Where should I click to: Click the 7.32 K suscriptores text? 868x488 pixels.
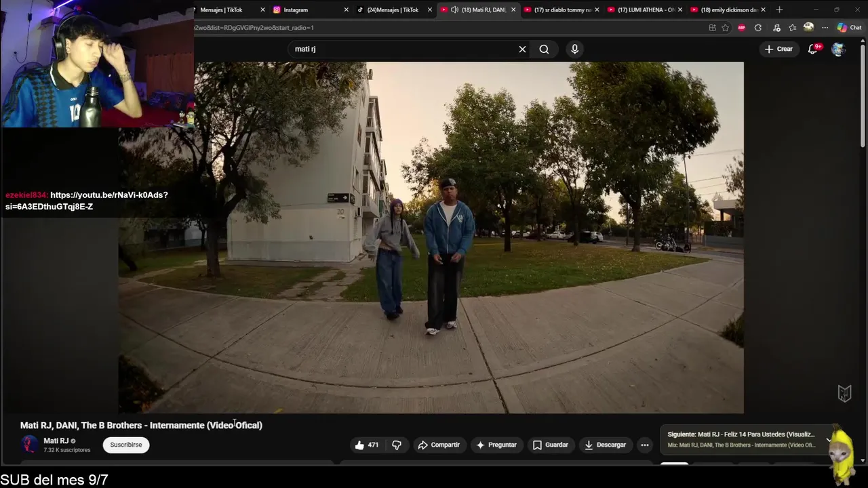pos(66,450)
